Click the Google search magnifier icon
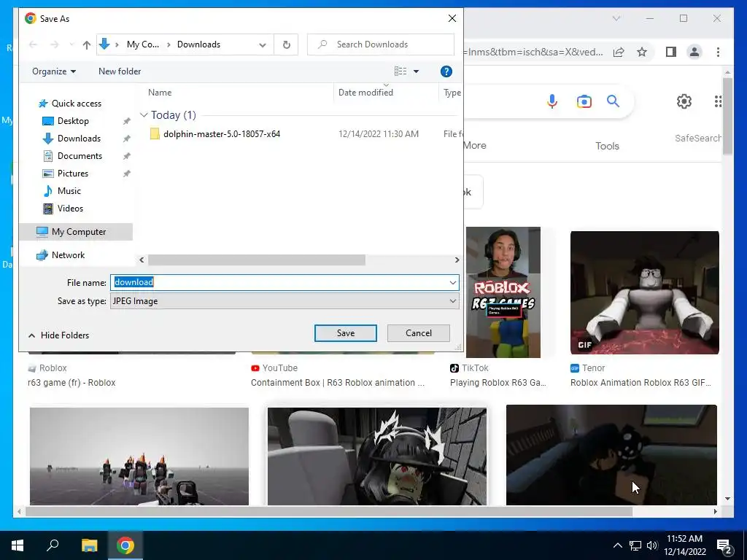The width and height of the screenshot is (747, 560). click(x=613, y=101)
